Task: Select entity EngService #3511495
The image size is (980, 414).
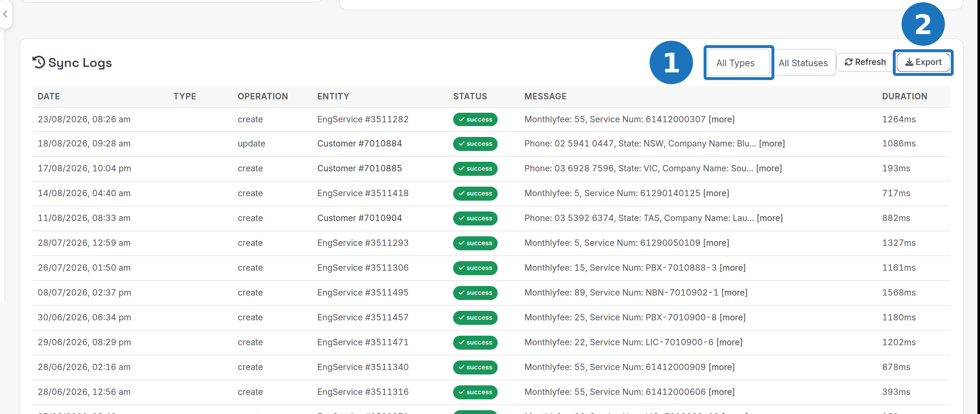Action: [363, 292]
